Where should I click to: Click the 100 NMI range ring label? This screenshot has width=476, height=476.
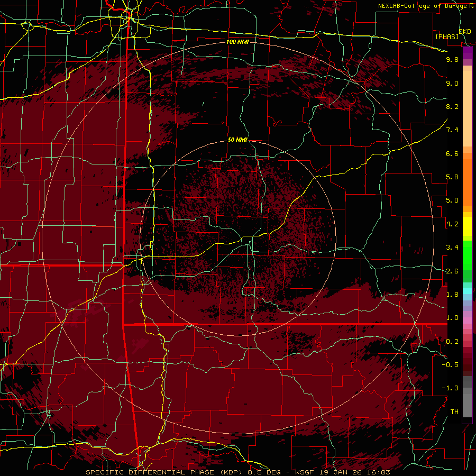(237, 42)
